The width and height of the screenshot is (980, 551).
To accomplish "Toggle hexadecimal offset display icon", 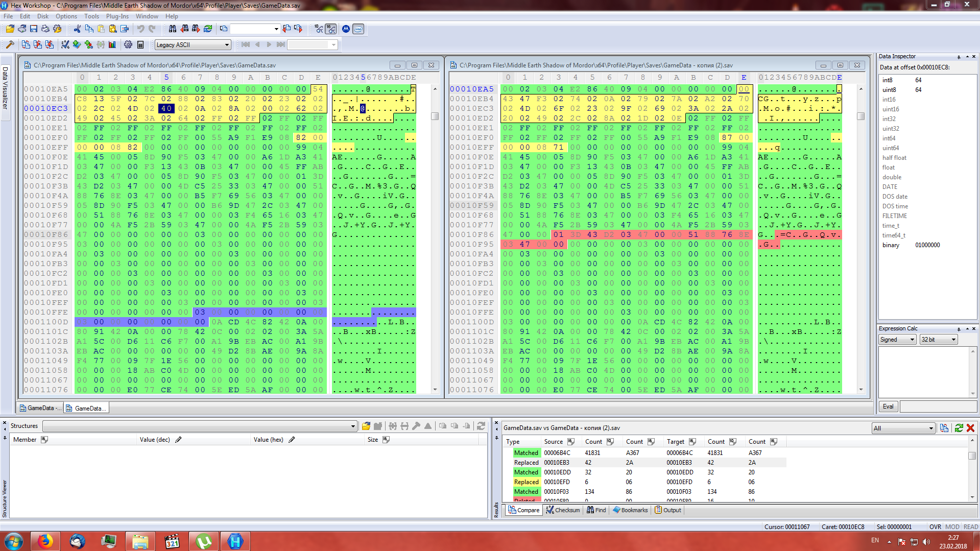I will (x=331, y=29).
